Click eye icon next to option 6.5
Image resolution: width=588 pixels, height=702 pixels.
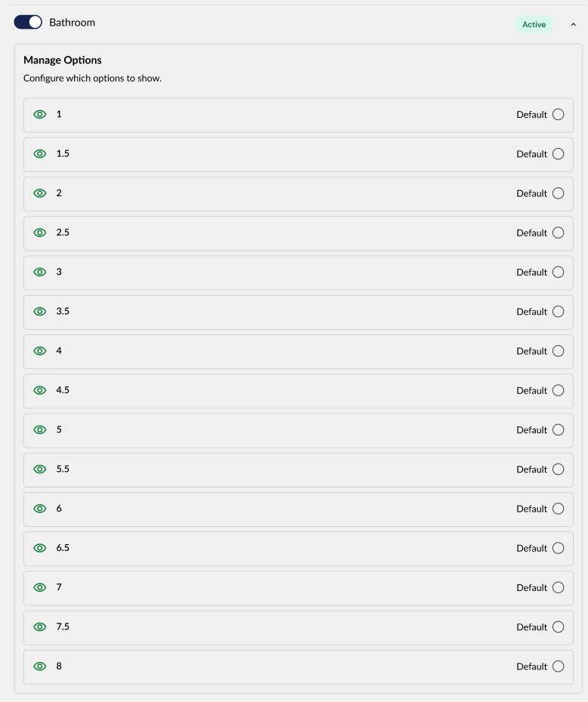[x=40, y=548]
